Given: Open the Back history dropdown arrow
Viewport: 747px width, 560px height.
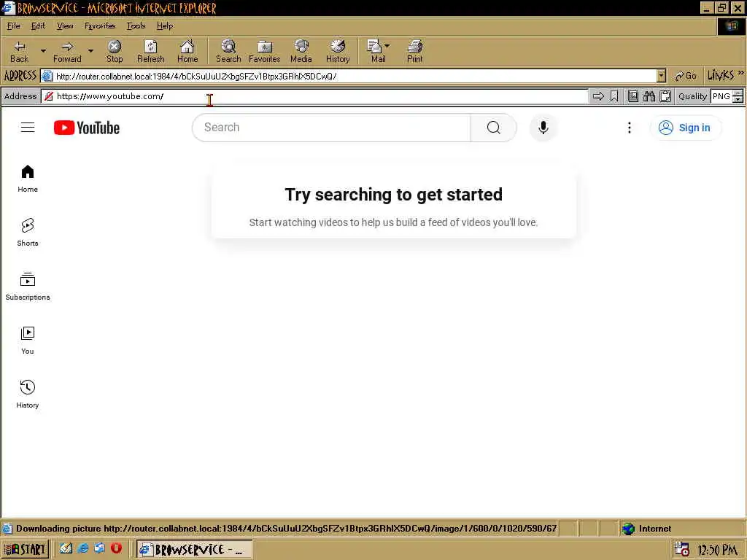Looking at the screenshot, I should click(x=43, y=51).
